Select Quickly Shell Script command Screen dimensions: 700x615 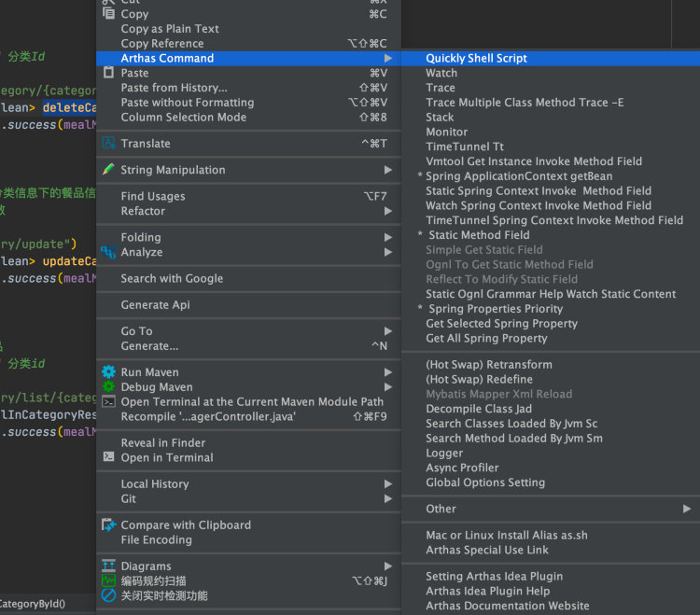tap(476, 58)
